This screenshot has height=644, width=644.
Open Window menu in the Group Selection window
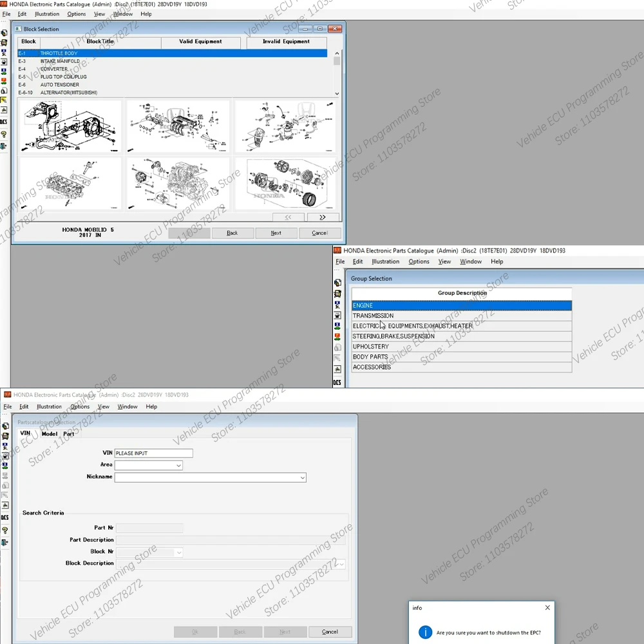[470, 261]
